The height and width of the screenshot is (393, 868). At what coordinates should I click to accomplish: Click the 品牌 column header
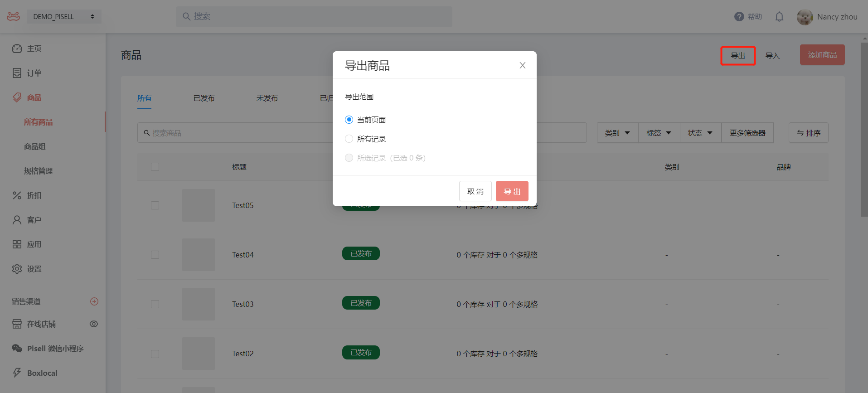coord(784,167)
